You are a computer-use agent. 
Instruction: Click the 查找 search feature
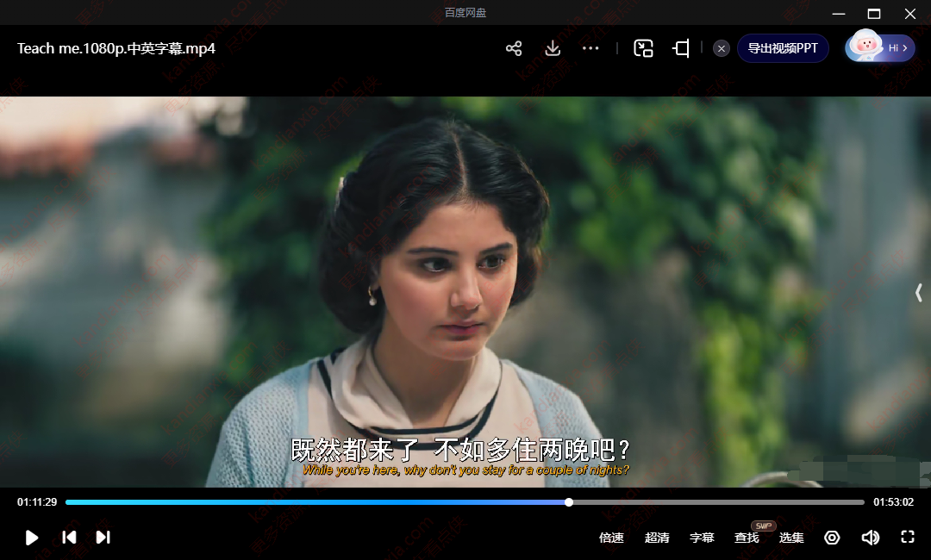[747, 538]
